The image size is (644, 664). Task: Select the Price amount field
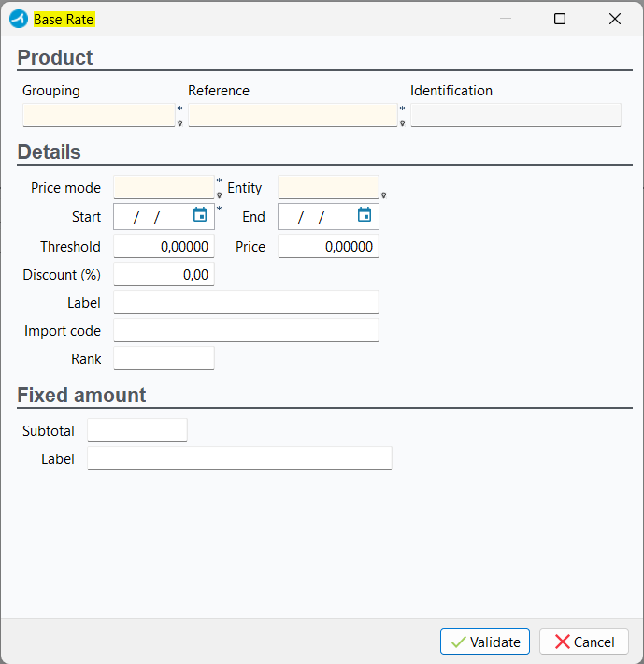[328, 247]
